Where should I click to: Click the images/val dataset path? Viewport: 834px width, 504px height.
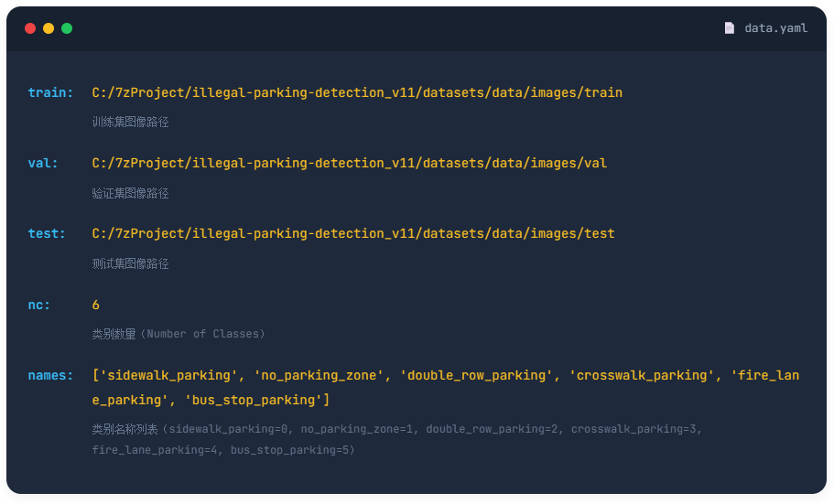350,163
